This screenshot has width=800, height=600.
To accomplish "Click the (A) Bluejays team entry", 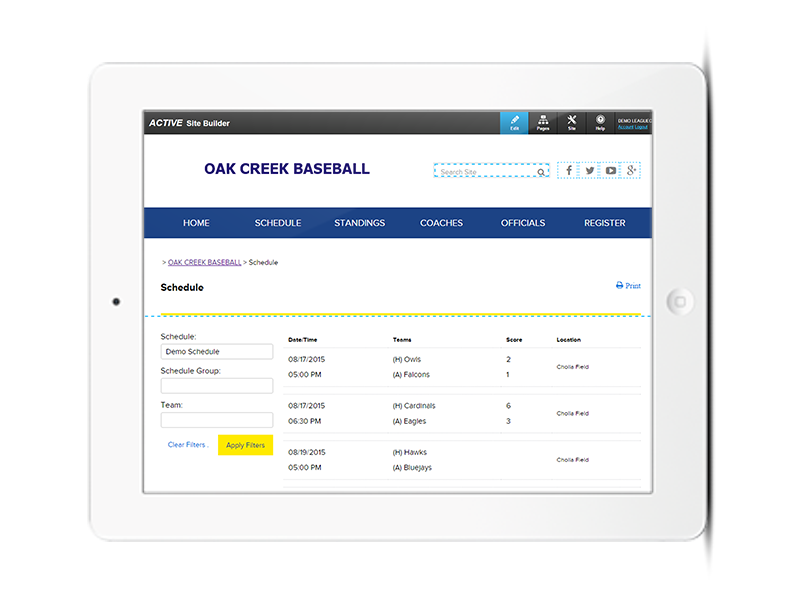I will [x=412, y=467].
